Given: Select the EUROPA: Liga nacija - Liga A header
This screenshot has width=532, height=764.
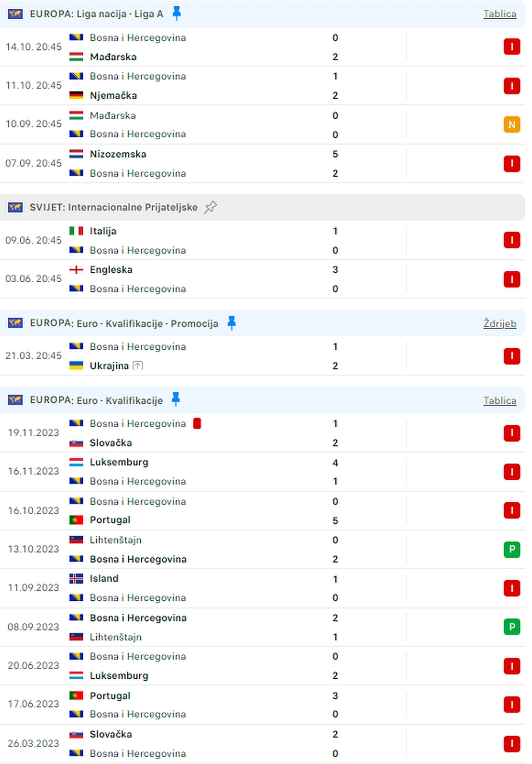Looking at the screenshot, I should (97, 14).
